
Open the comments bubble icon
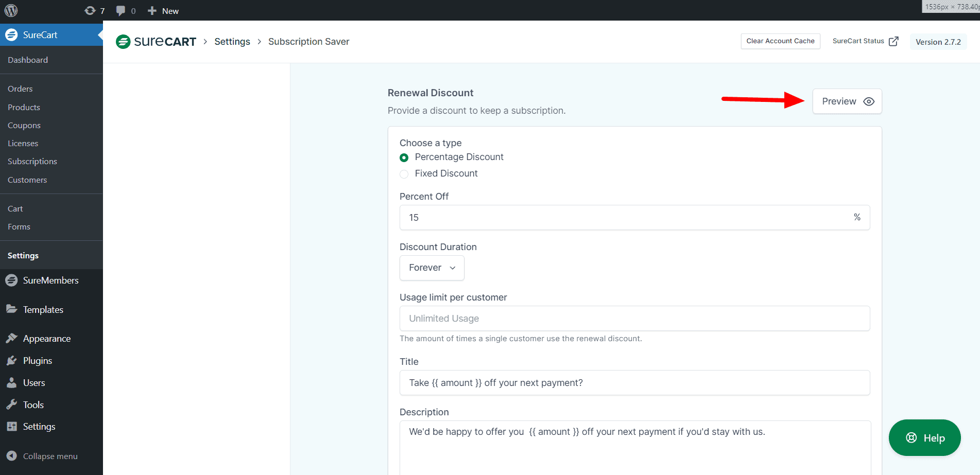point(125,11)
